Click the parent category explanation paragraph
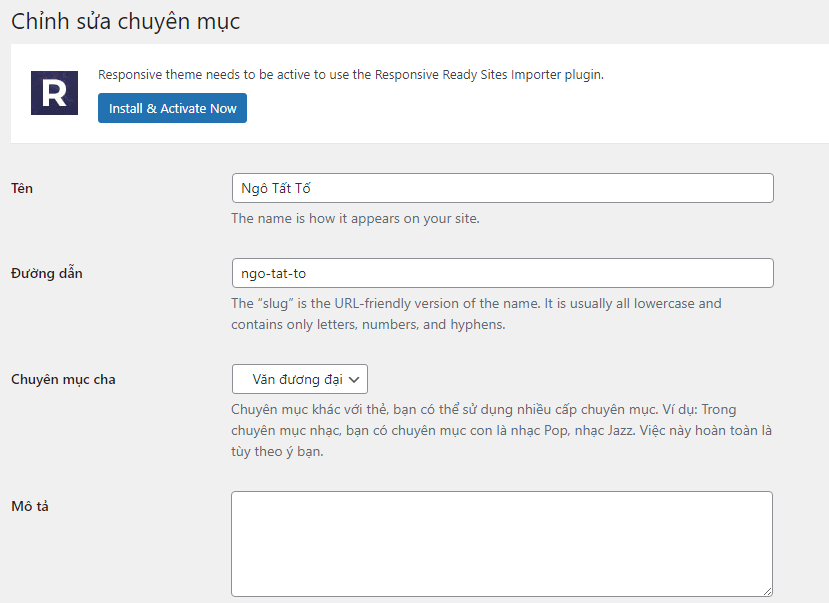The width and height of the screenshot is (829, 603). pyautogui.click(x=500, y=430)
